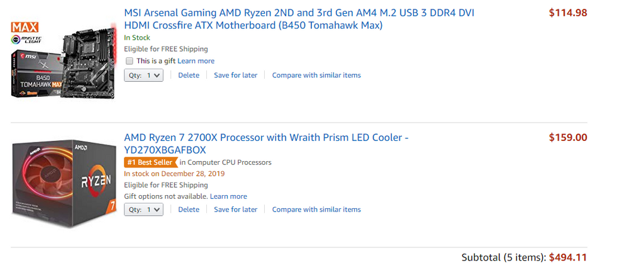Check the "This is a gift" checkbox

130,61
